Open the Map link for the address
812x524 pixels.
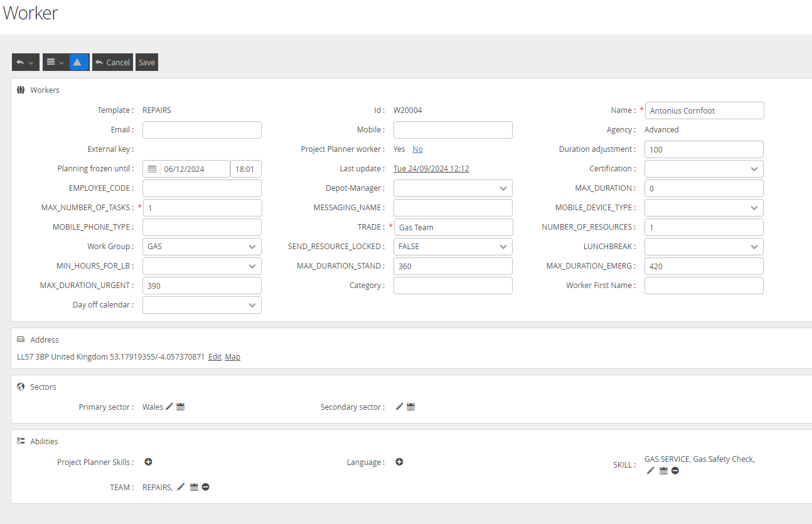[x=232, y=357]
